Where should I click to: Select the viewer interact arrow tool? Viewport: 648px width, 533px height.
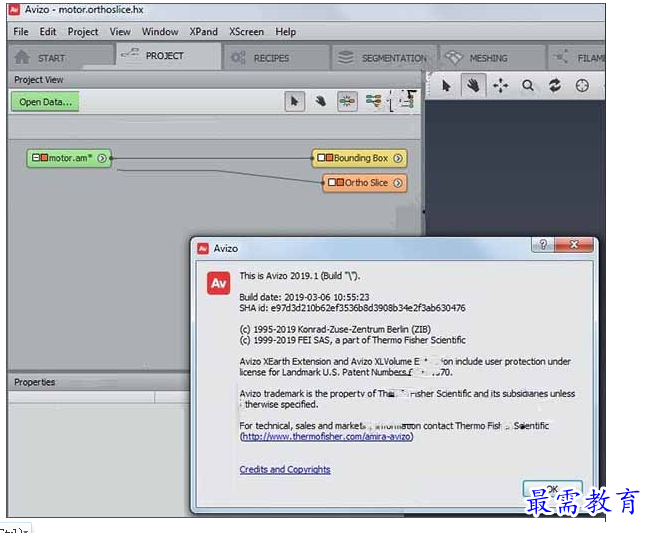446,86
